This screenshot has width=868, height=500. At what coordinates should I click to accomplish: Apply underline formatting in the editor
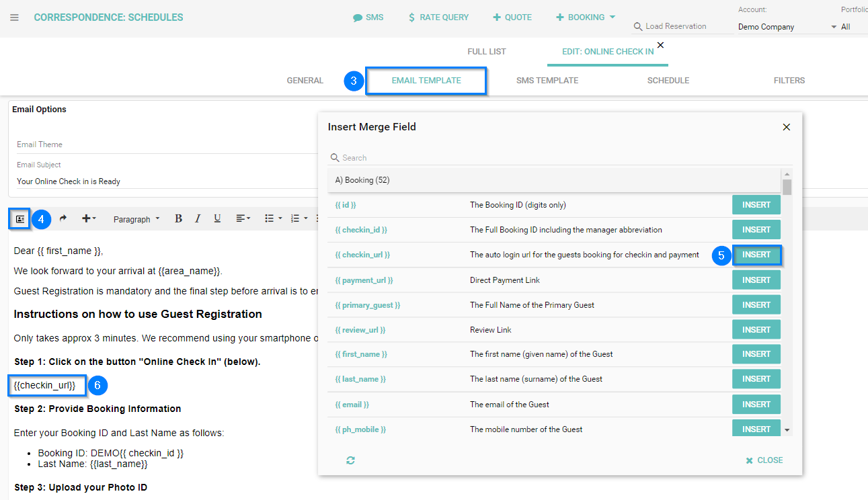pyautogui.click(x=217, y=218)
